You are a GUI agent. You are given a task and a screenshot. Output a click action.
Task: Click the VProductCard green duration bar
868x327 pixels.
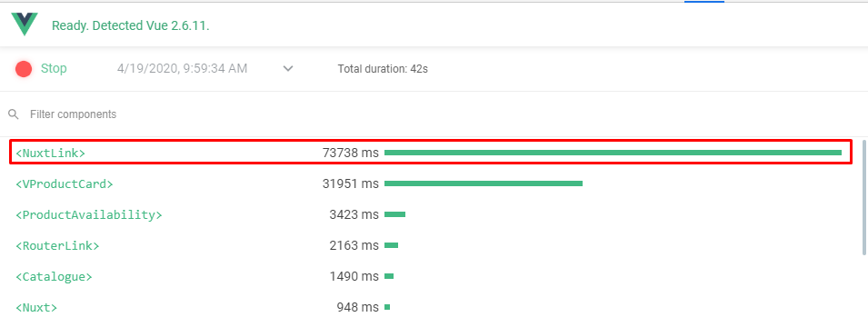coord(484,183)
